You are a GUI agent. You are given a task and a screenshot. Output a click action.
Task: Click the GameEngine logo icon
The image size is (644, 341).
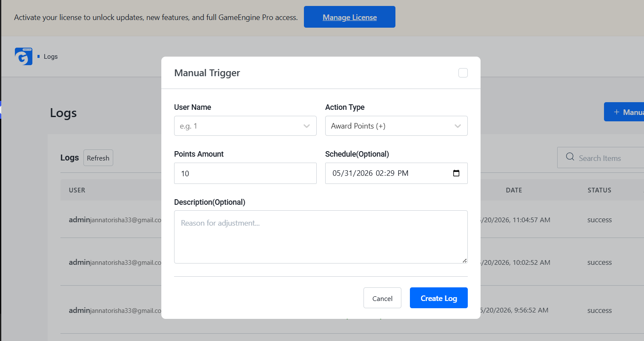tap(23, 56)
